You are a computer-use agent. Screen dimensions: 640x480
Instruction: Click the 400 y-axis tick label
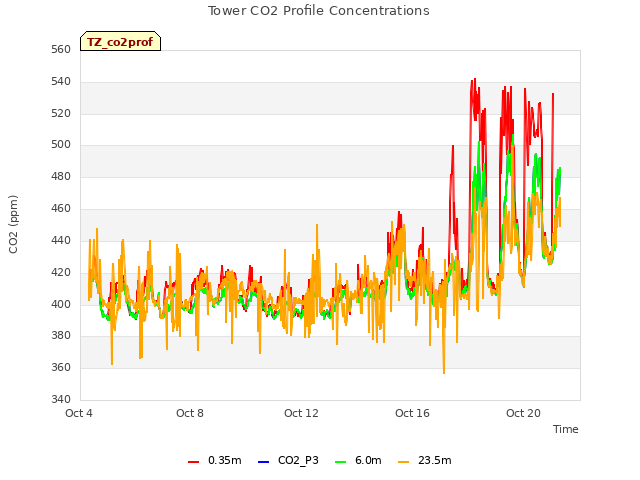pyautogui.click(x=61, y=304)
